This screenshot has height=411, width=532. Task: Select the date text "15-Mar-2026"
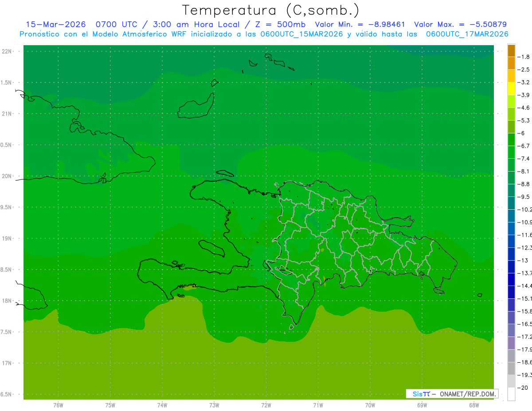(55, 24)
